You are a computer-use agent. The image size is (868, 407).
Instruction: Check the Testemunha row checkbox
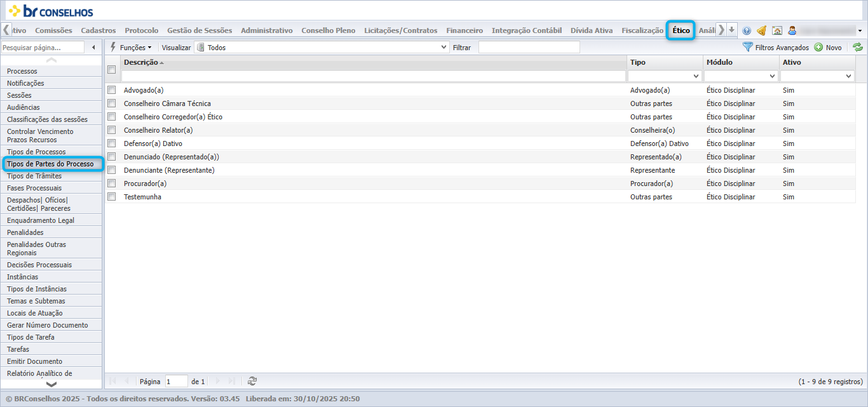click(x=112, y=197)
